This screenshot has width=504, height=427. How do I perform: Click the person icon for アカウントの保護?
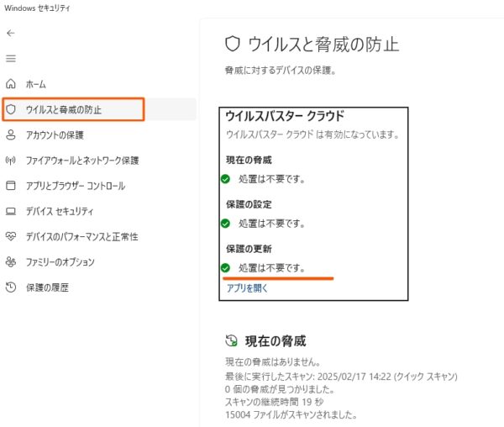pos(11,134)
